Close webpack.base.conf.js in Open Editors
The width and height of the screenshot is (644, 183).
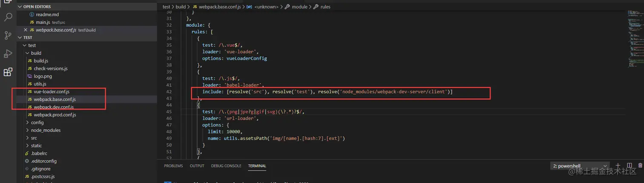click(25, 30)
